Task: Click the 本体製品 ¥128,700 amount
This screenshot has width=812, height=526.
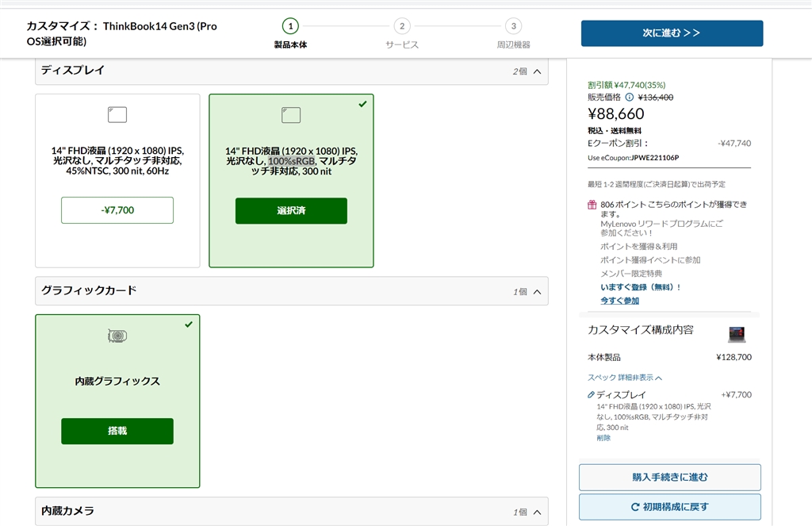Action: (x=733, y=357)
